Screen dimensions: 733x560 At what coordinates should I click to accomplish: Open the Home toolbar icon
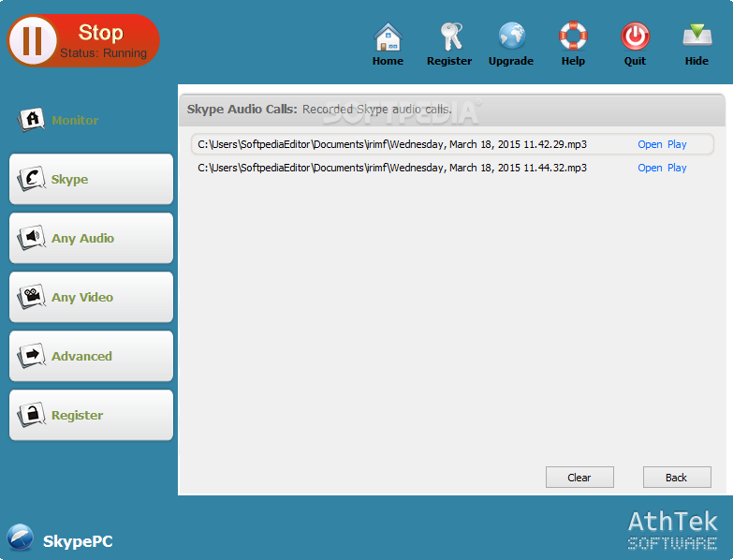[x=388, y=37]
